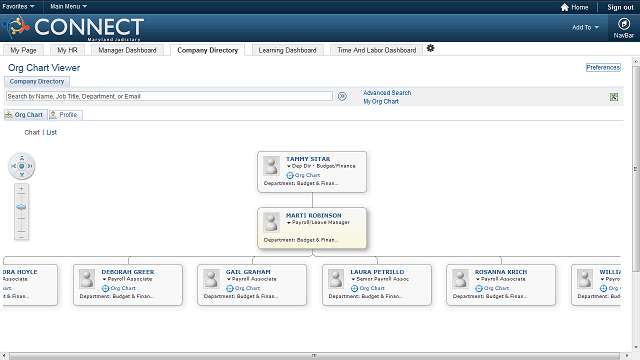Click the Company Directory sub-tab label

pos(37,82)
